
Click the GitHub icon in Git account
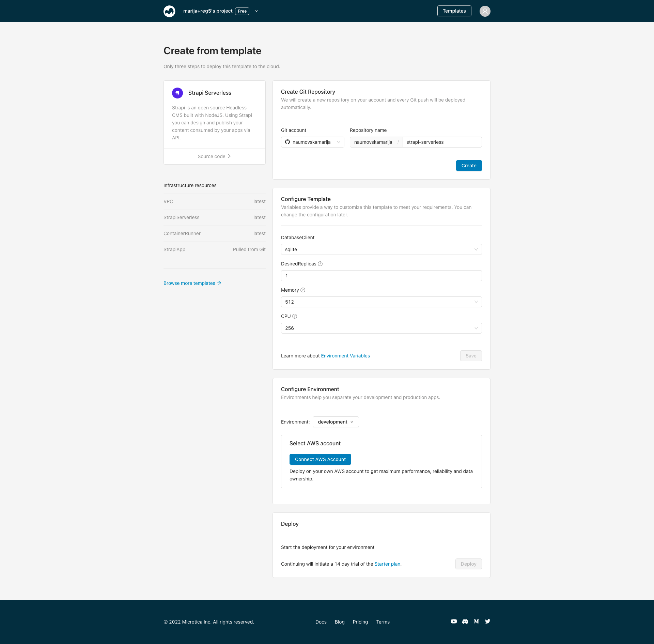tap(287, 142)
